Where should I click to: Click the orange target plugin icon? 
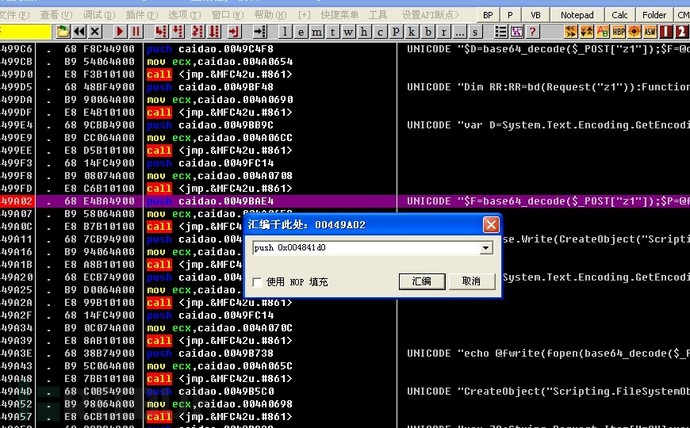point(634,32)
